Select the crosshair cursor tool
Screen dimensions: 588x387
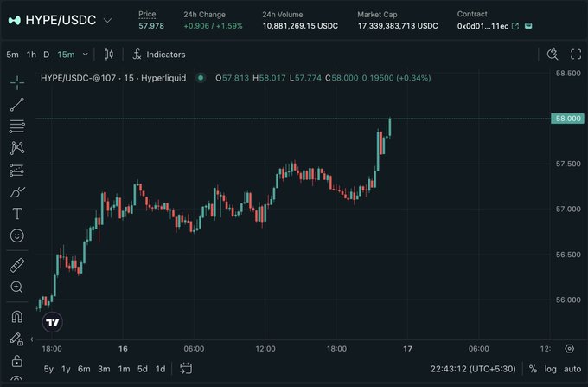17,82
